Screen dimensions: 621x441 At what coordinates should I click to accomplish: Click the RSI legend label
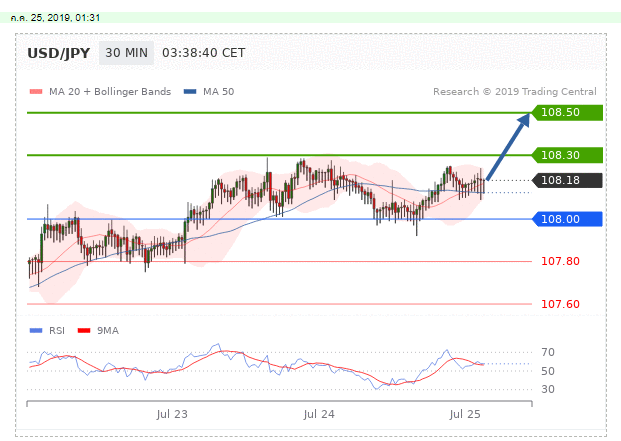tap(57, 331)
